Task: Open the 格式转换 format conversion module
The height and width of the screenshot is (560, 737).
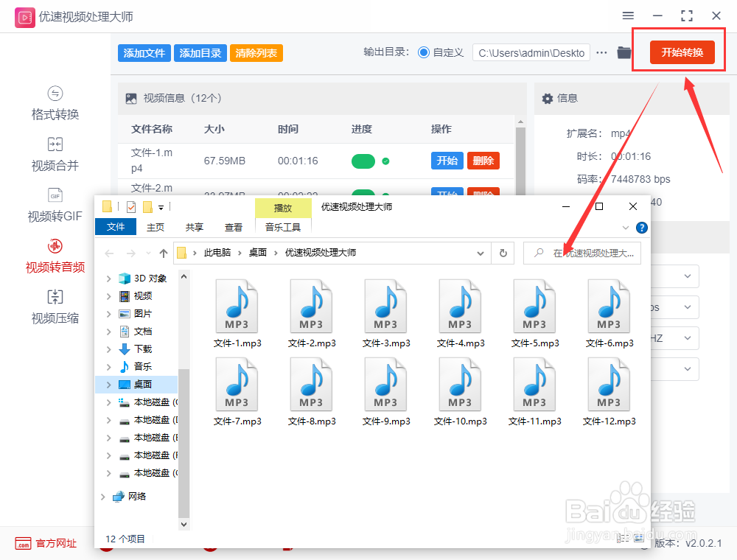Action: click(x=55, y=103)
